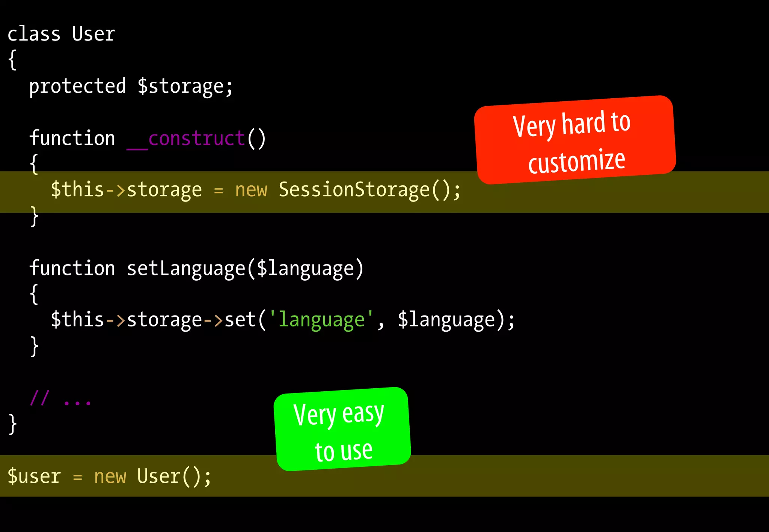This screenshot has width=769, height=532.
Task: Click the purple '// ...' comment
Action: [61, 399]
